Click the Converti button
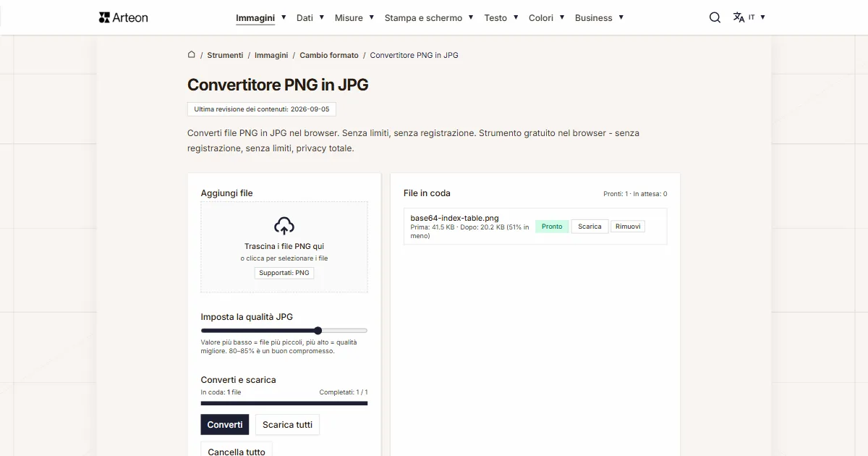Viewport: 868px width, 456px height. point(225,425)
